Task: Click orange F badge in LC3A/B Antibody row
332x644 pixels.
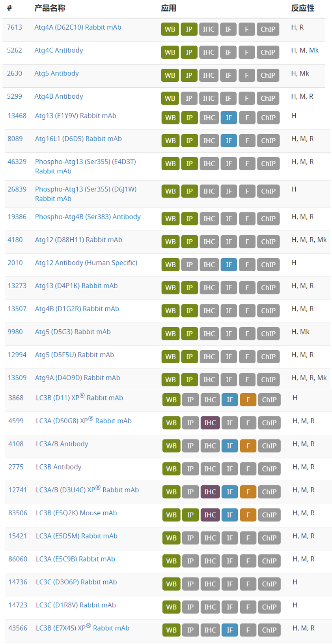Action: tap(248, 445)
